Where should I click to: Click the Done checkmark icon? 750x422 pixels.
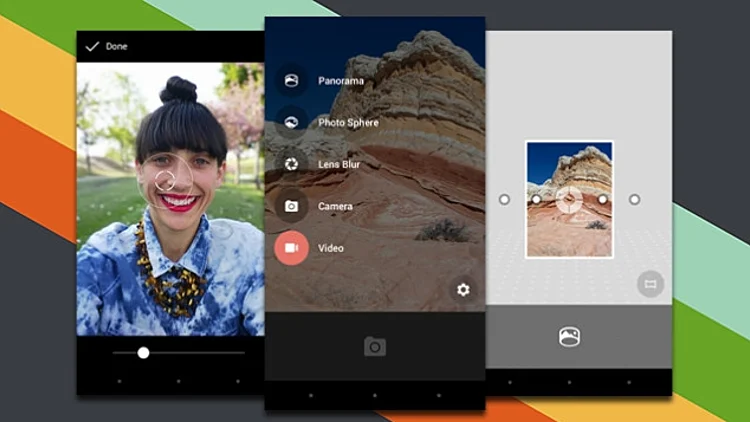pos(92,46)
